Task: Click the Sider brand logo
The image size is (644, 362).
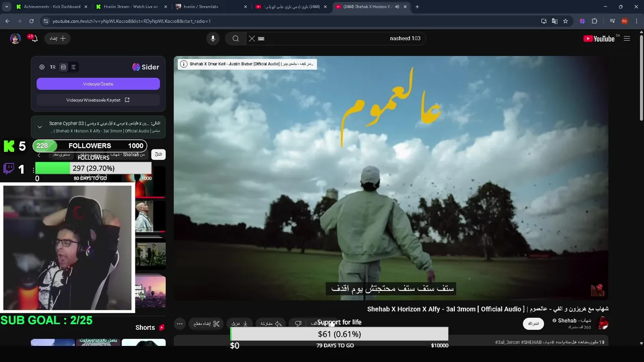Action: click(145, 67)
